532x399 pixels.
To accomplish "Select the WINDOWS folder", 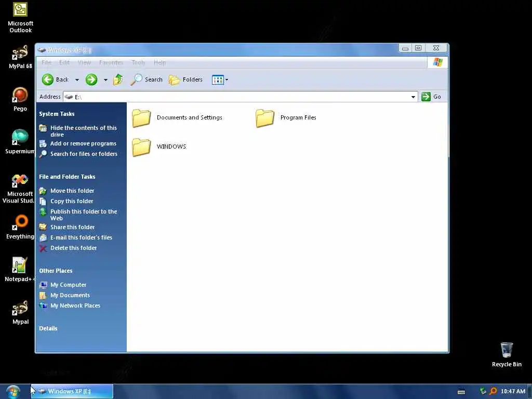I will click(159, 147).
